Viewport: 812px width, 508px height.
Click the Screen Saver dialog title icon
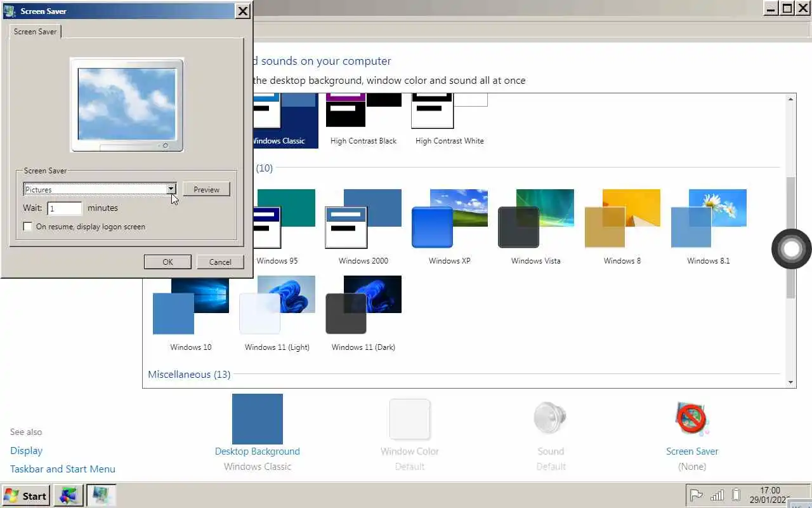pyautogui.click(x=10, y=11)
